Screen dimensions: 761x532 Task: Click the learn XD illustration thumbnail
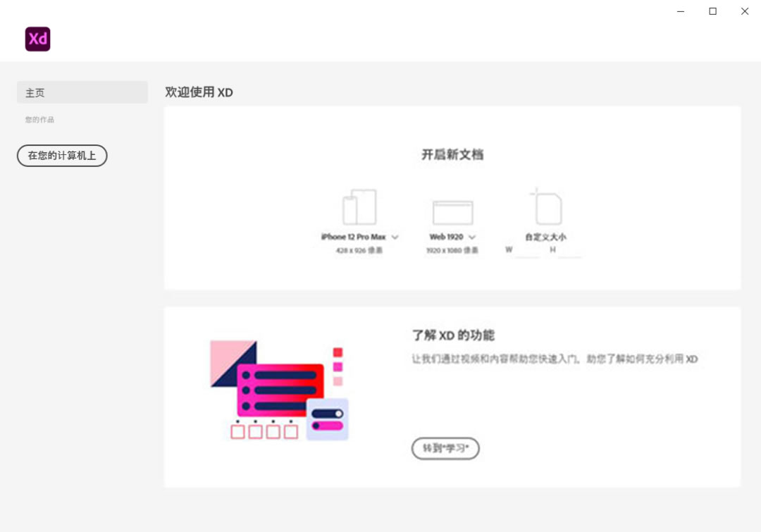point(280,390)
